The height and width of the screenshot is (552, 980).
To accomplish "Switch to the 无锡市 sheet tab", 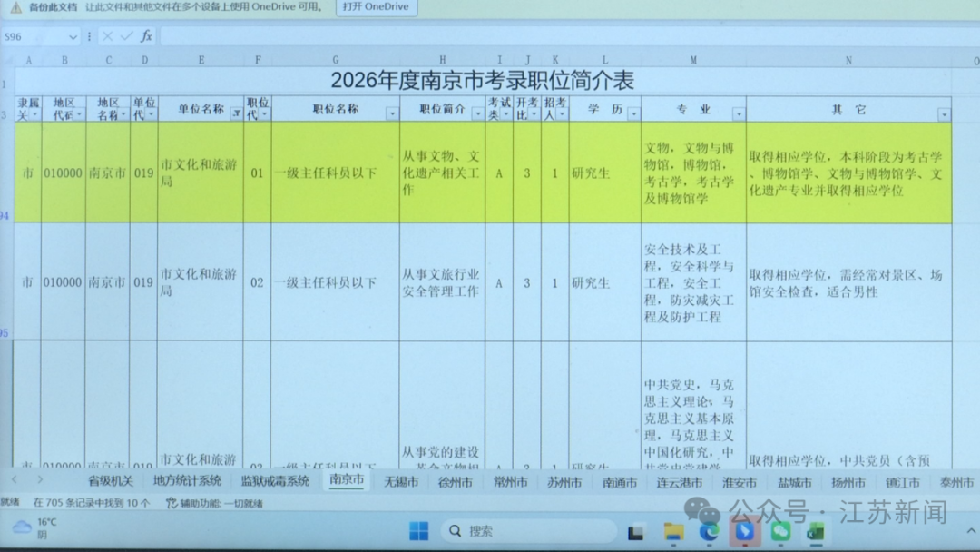I will coord(401,482).
